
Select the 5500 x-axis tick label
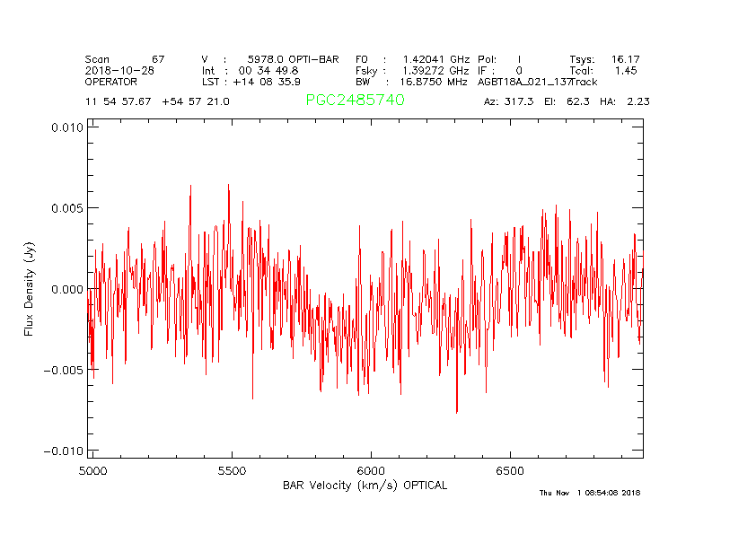(232, 470)
